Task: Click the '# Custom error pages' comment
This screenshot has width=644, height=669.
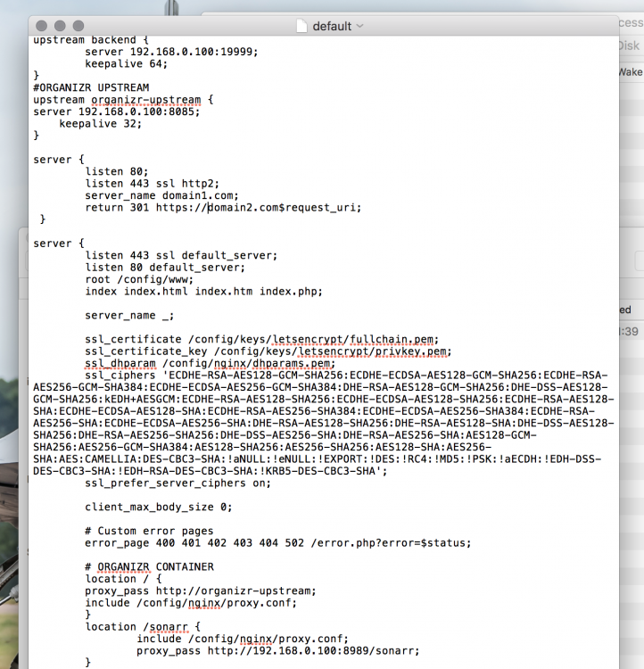Action: coord(149,531)
